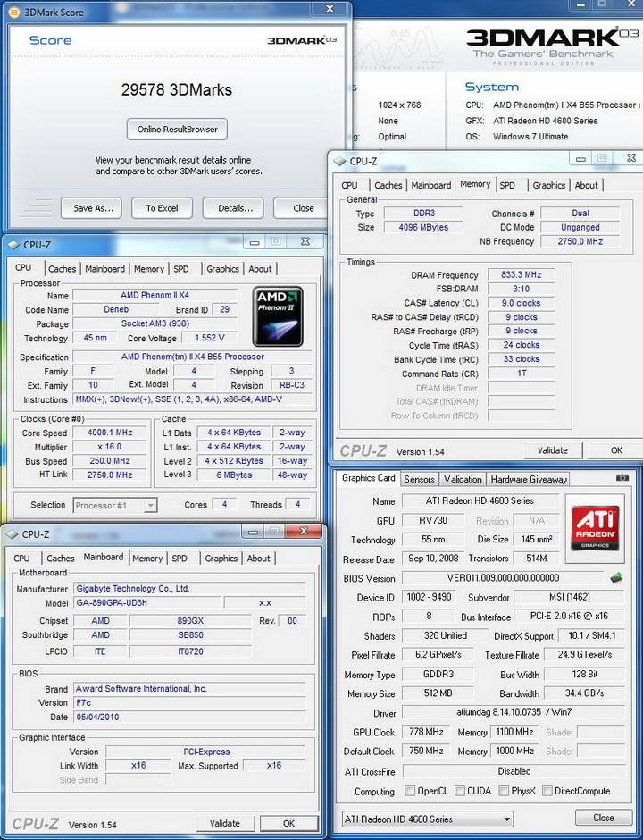Toggle the CUDA checkbox
This screenshot has width=643, height=840.
click(x=459, y=791)
